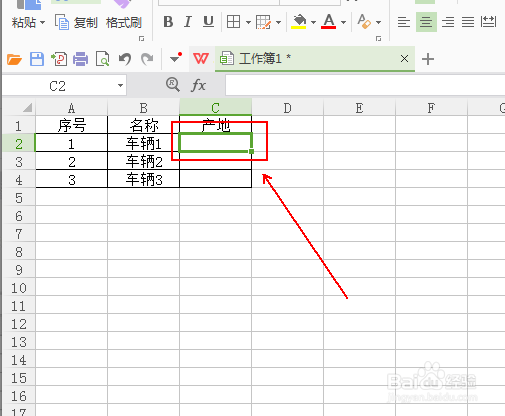
Task: Print the workbook
Action: pyautogui.click(x=80, y=59)
